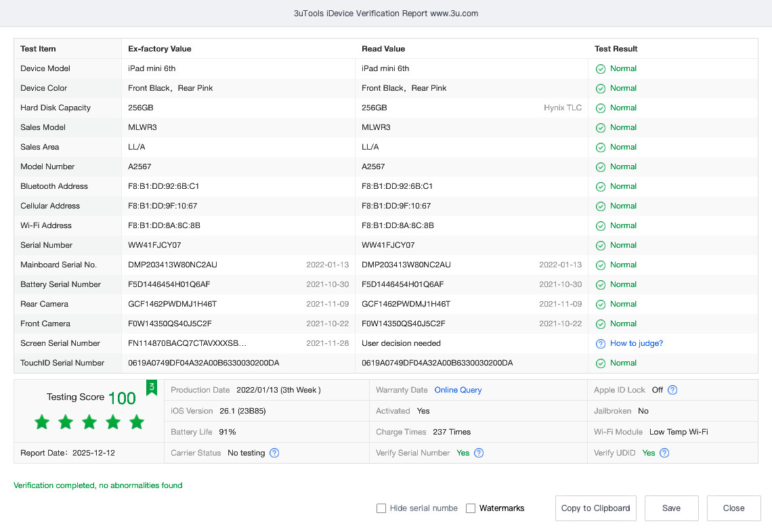This screenshot has height=532, width=772.
Task: Click the Hynix TLC label in Hard Disk row
Action: point(562,108)
